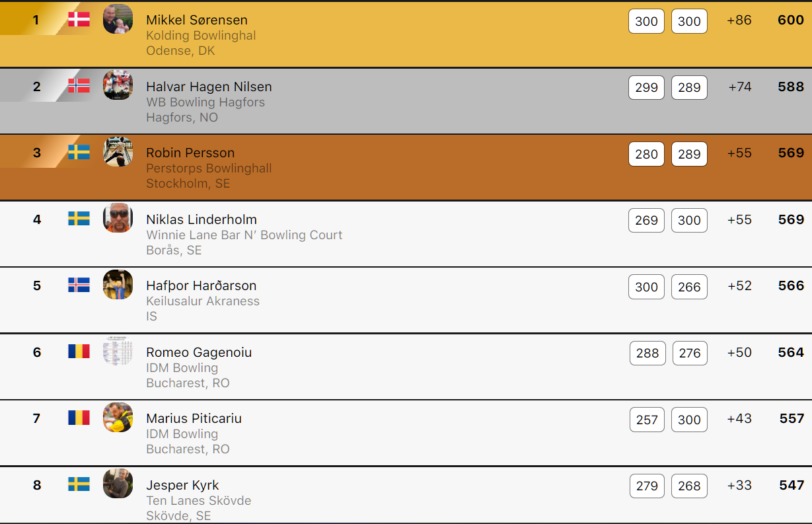Open Mikkel Sørensen's first 300 game score
Viewport: 812px width, 524px height.
tap(646, 21)
